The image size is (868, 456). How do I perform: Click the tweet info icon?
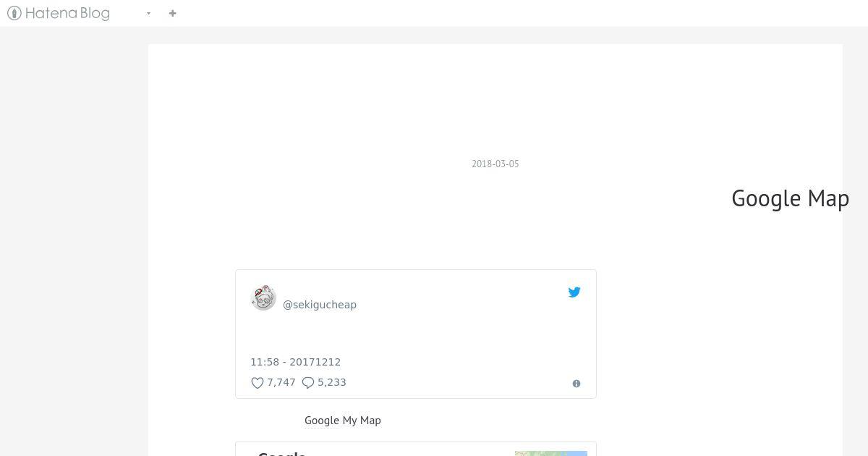(x=576, y=384)
